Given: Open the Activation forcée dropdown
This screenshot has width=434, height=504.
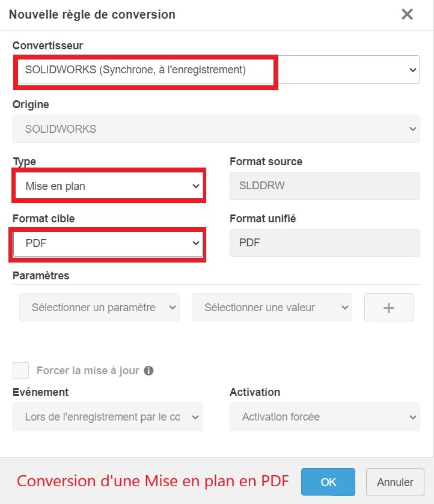Looking at the screenshot, I should pos(325,417).
